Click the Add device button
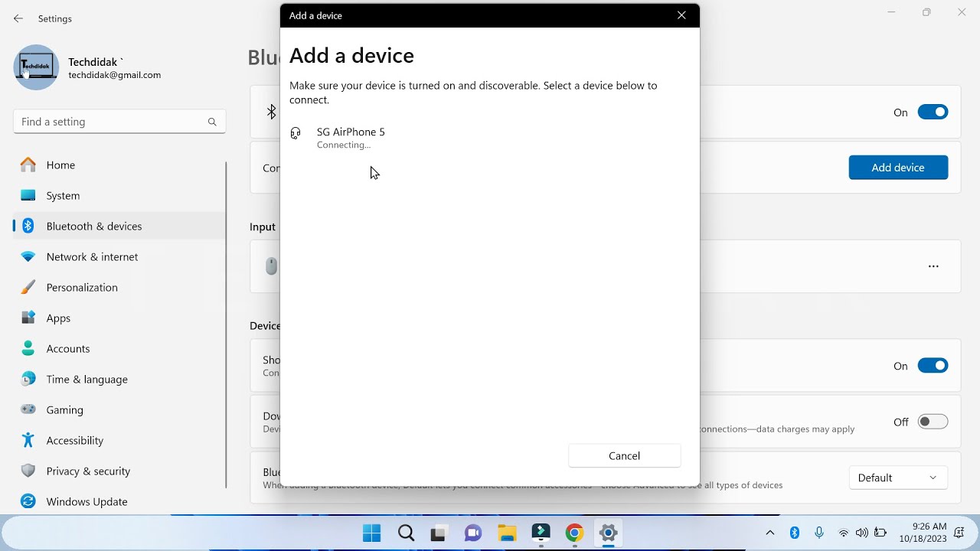This screenshot has height=551, width=980. pos(898,168)
